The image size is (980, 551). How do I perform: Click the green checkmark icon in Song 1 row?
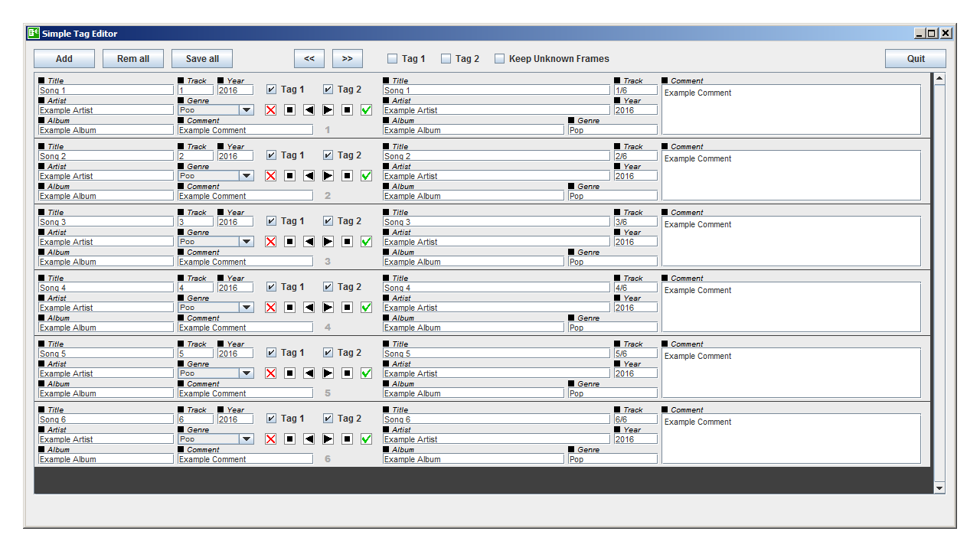coord(366,110)
